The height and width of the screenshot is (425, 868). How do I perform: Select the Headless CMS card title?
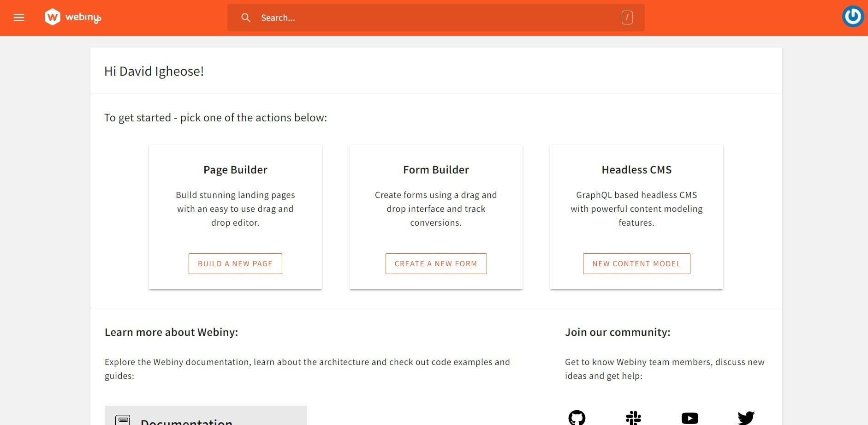[636, 170]
